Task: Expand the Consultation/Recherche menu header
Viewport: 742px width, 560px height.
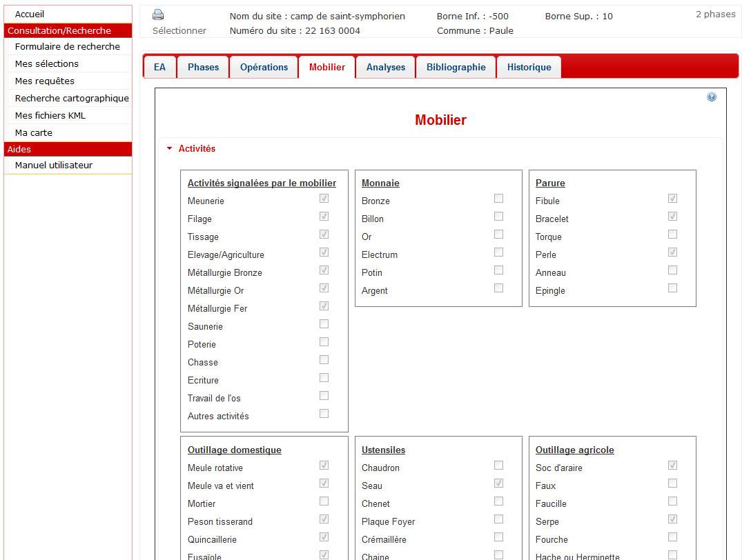Action: (59, 30)
